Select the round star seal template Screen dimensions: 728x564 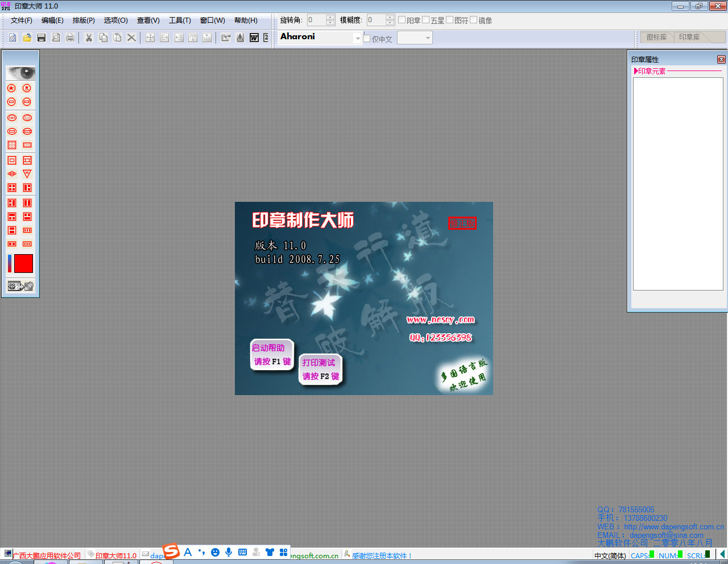(11, 88)
